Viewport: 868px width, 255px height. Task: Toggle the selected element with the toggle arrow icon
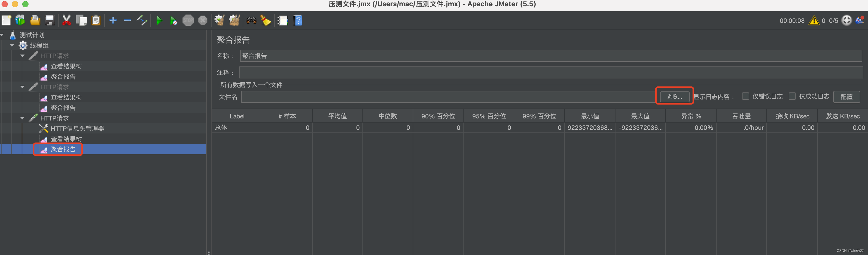(x=142, y=20)
